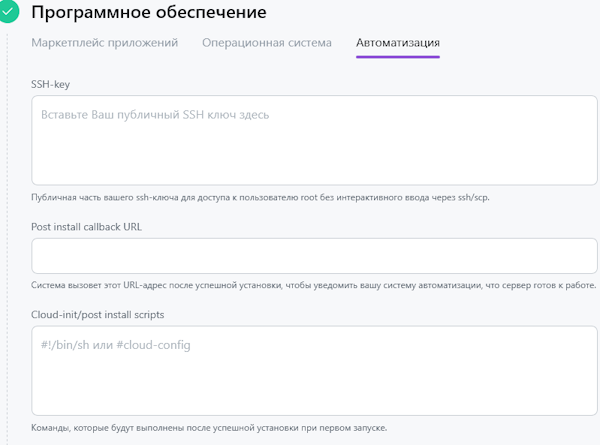
Task: Click the Cloud-init/post install scripts label
Action: coord(98,314)
